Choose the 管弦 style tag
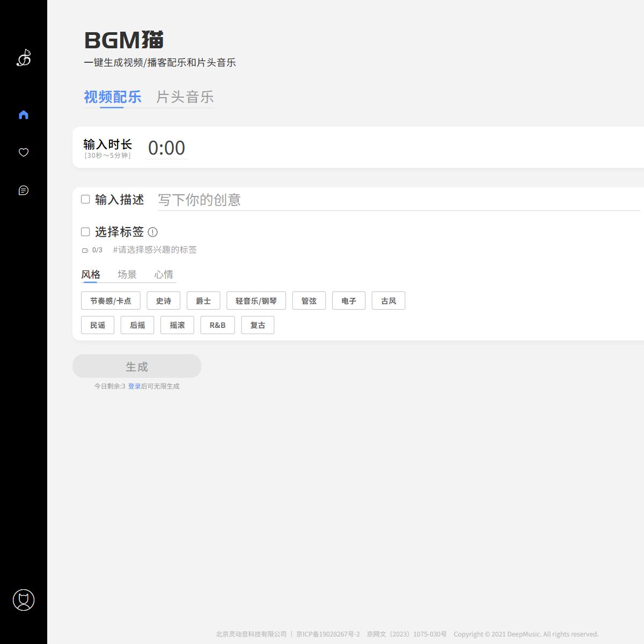Screen dimensions: 644x644 pyautogui.click(x=309, y=301)
